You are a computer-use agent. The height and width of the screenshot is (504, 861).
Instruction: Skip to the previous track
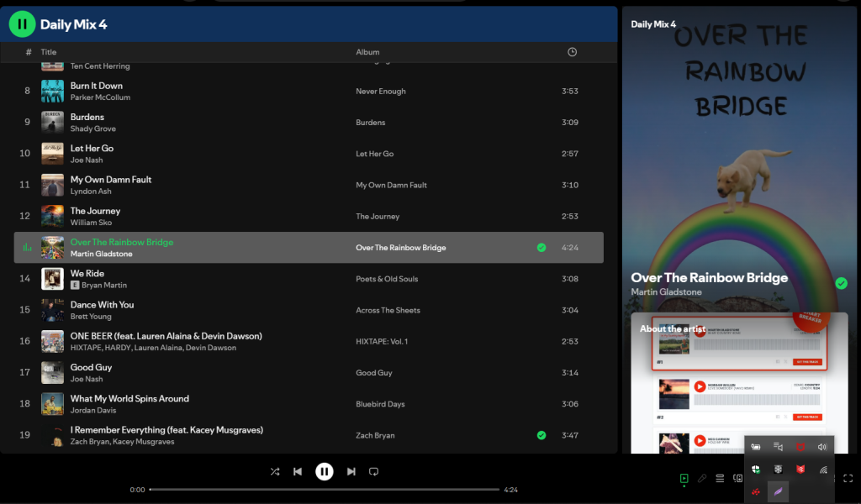click(x=298, y=471)
